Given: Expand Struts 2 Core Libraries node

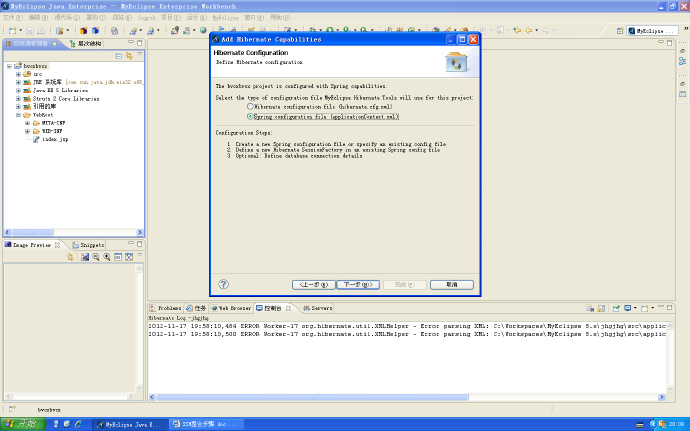Looking at the screenshot, I should [x=18, y=99].
